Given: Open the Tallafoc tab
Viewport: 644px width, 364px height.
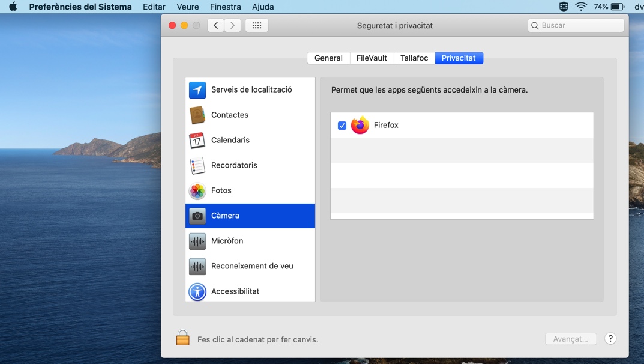Looking at the screenshot, I should pos(414,58).
